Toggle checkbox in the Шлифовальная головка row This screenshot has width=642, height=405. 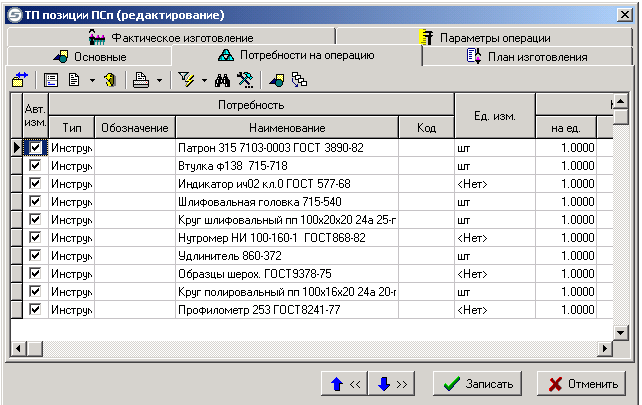[x=36, y=202]
